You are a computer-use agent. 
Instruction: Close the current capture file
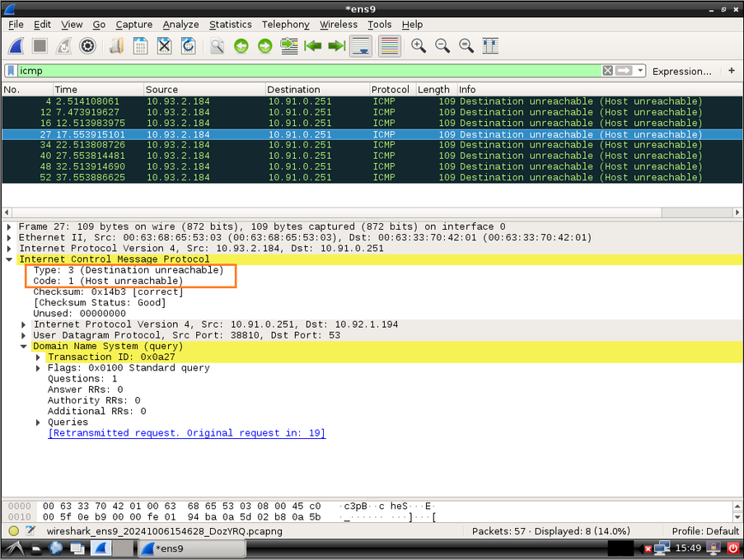pyautogui.click(x=165, y=46)
